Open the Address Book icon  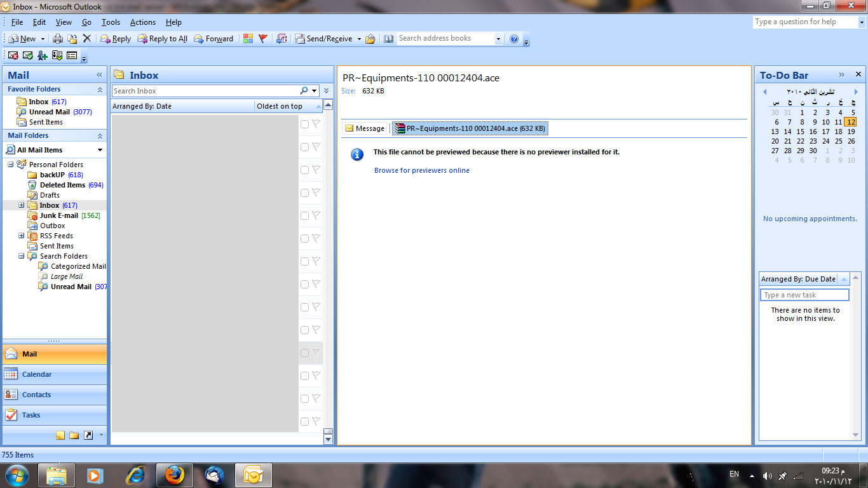click(388, 39)
